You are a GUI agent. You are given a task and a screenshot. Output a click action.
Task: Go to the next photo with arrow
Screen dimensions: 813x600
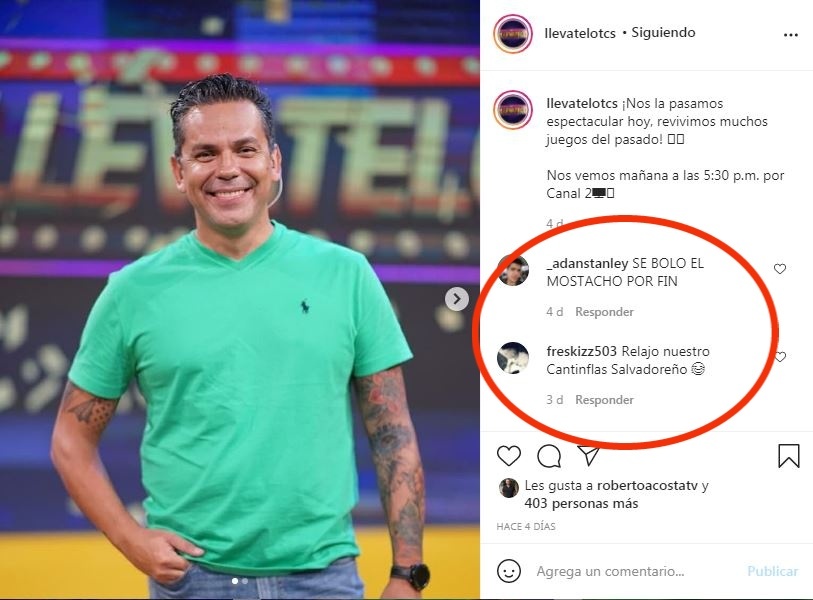tap(456, 299)
